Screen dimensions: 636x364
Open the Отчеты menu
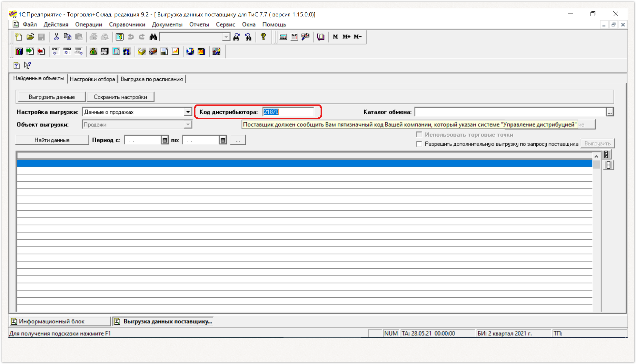pos(199,25)
